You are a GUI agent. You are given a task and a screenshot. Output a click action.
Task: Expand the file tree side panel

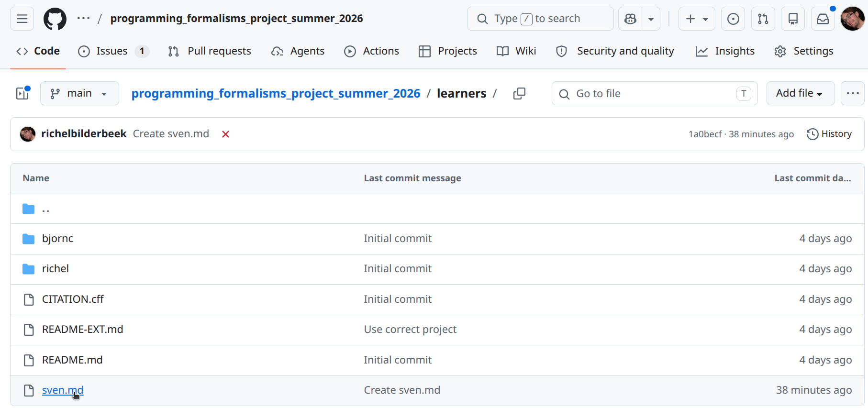(x=22, y=93)
